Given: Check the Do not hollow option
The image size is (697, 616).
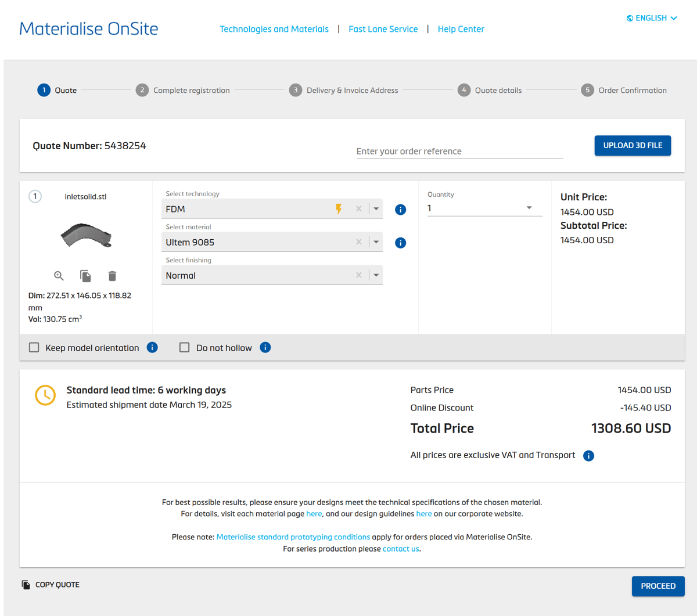Looking at the screenshot, I should pyautogui.click(x=185, y=348).
